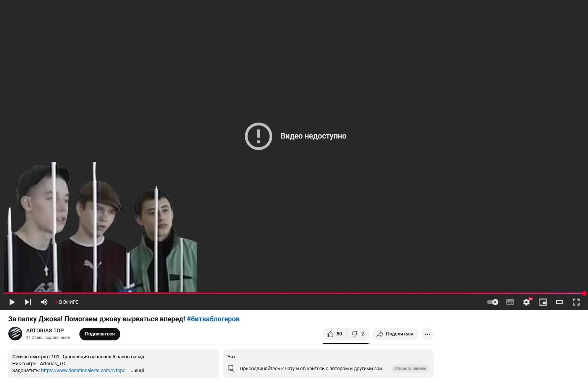The image size is (588, 382).
Task: Click the red video progress bar
Action: 294,293
